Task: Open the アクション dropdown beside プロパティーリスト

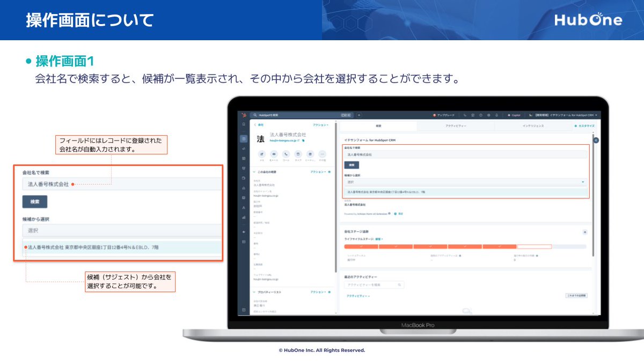Action: point(317,292)
